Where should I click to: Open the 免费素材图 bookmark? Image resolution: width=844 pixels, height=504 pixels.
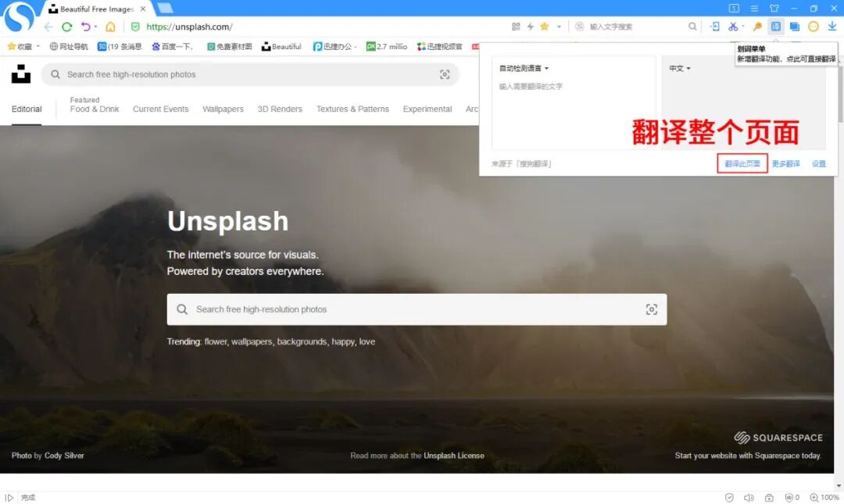click(x=229, y=46)
